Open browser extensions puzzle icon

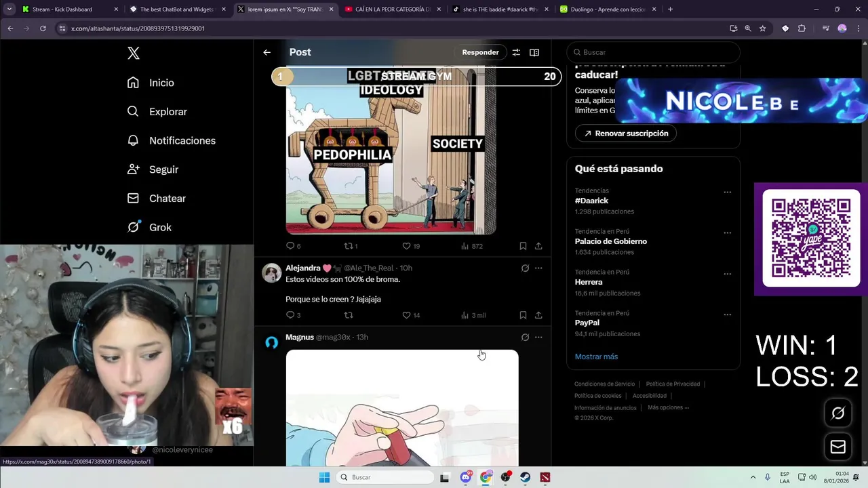(x=802, y=28)
